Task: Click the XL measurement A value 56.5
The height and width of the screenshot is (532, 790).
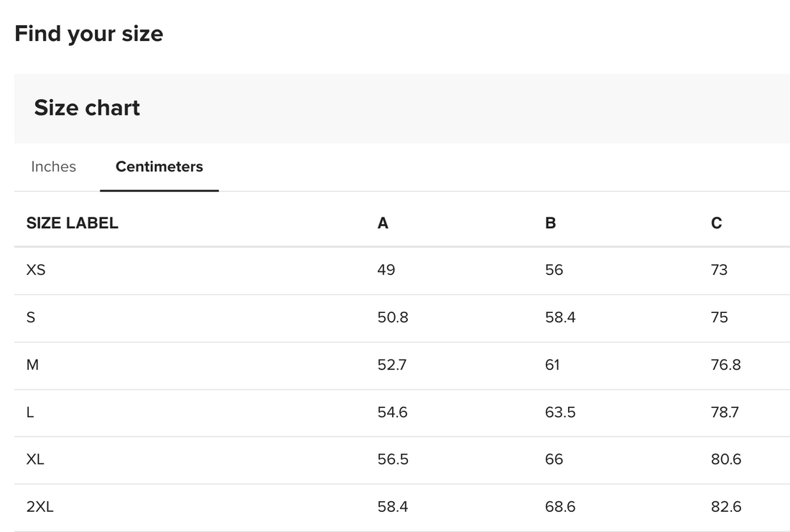Action: pyautogui.click(x=393, y=459)
